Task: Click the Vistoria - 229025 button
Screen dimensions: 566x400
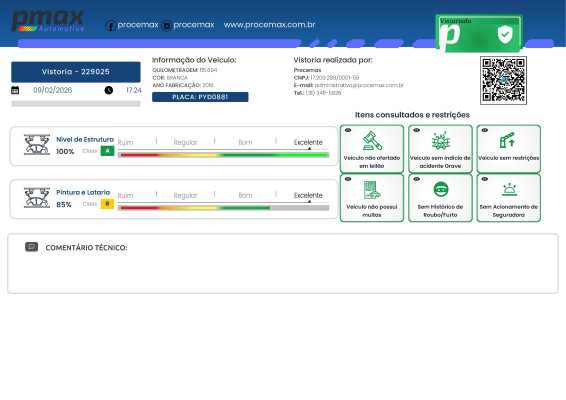Action: pyautogui.click(x=76, y=72)
